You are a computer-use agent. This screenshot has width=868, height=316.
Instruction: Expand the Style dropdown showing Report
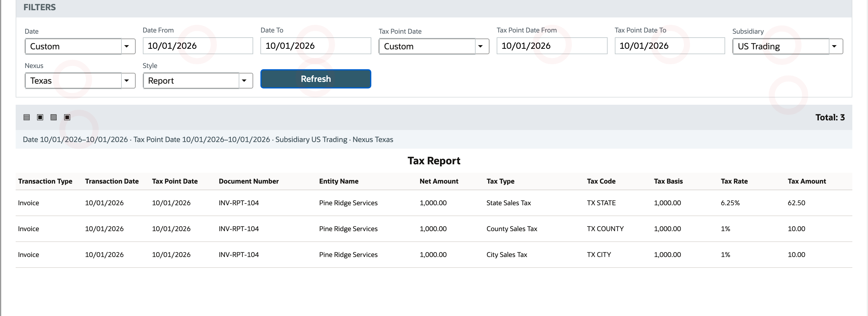198,81
